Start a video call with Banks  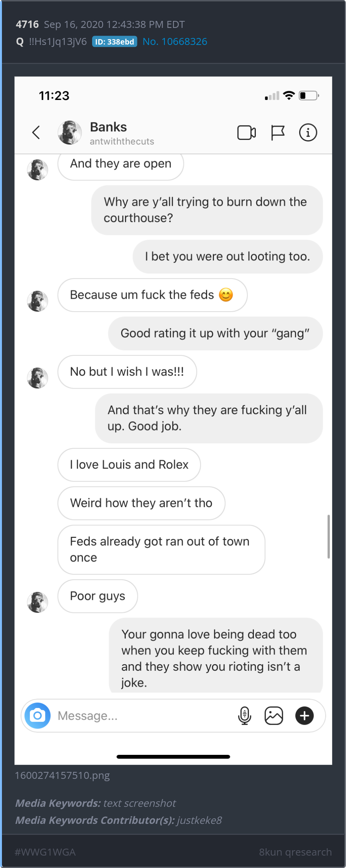pyautogui.click(x=247, y=133)
